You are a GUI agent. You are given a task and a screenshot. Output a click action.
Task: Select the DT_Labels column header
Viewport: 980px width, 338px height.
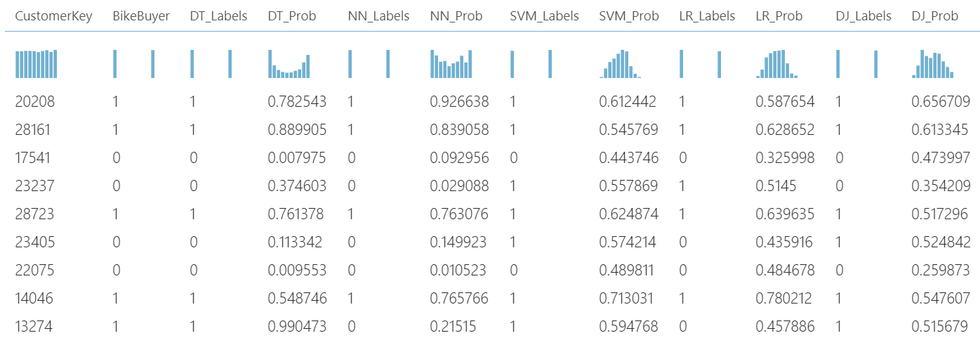[218, 16]
